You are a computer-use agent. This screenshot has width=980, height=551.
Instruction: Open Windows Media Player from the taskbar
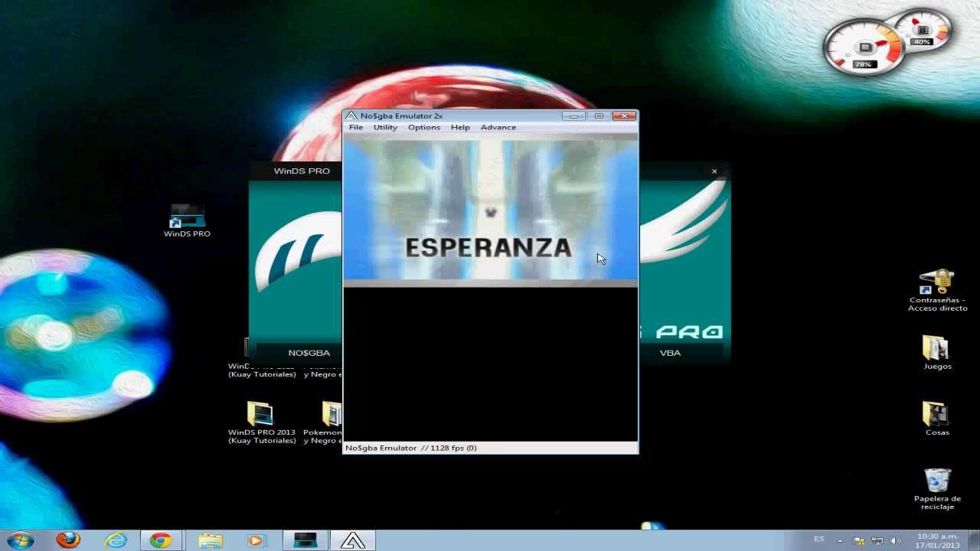coord(255,540)
